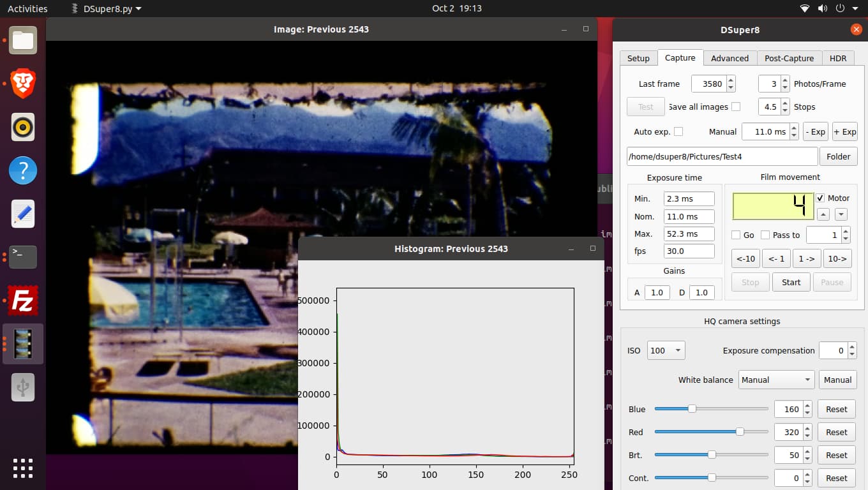Click the Start capture button
The image size is (868, 490).
[x=791, y=282]
